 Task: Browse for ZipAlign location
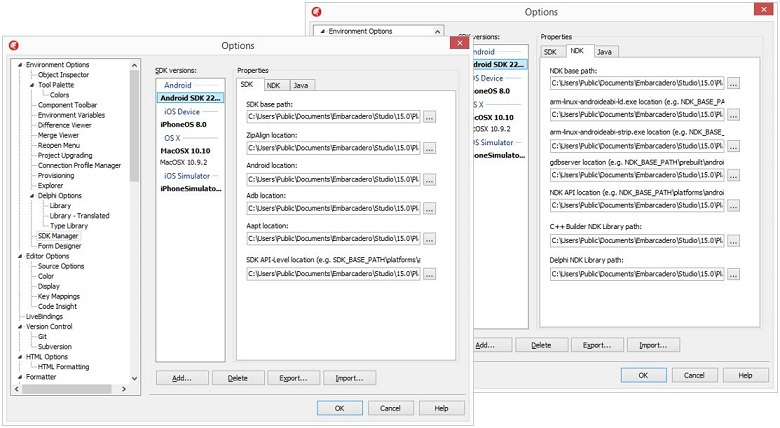tap(430, 148)
